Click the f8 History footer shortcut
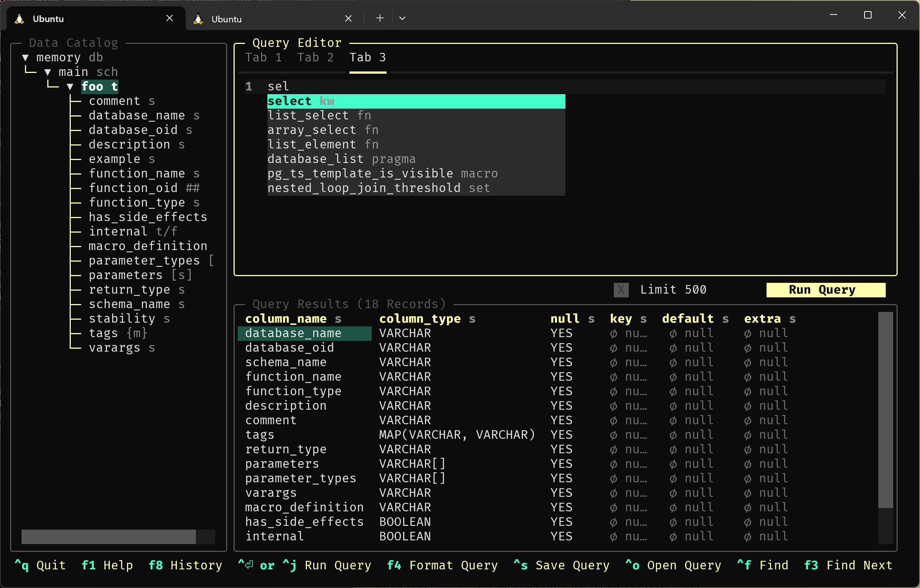This screenshot has height=588, width=920. (185, 565)
